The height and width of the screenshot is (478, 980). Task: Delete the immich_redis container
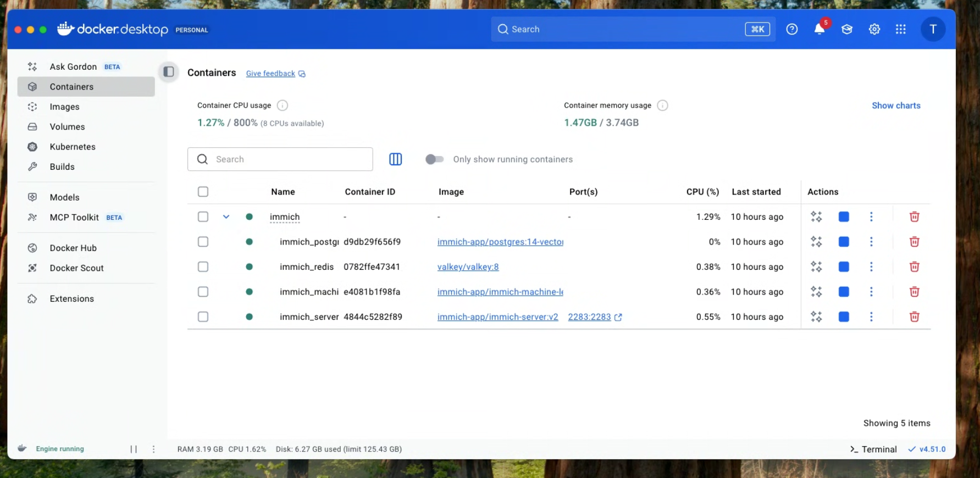(x=915, y=266)
